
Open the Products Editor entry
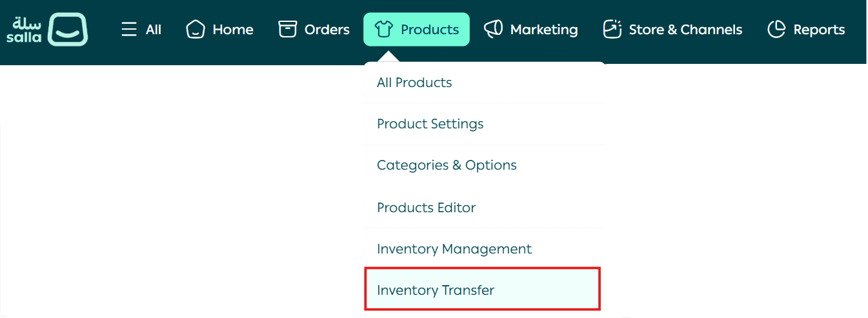426,208
